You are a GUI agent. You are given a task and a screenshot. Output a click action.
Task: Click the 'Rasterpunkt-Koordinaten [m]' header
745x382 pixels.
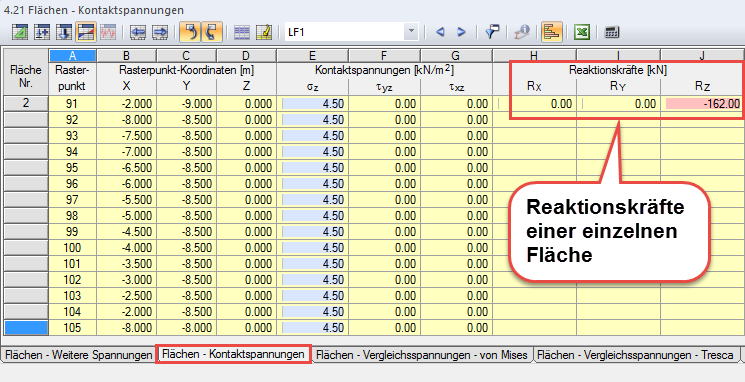186,70
